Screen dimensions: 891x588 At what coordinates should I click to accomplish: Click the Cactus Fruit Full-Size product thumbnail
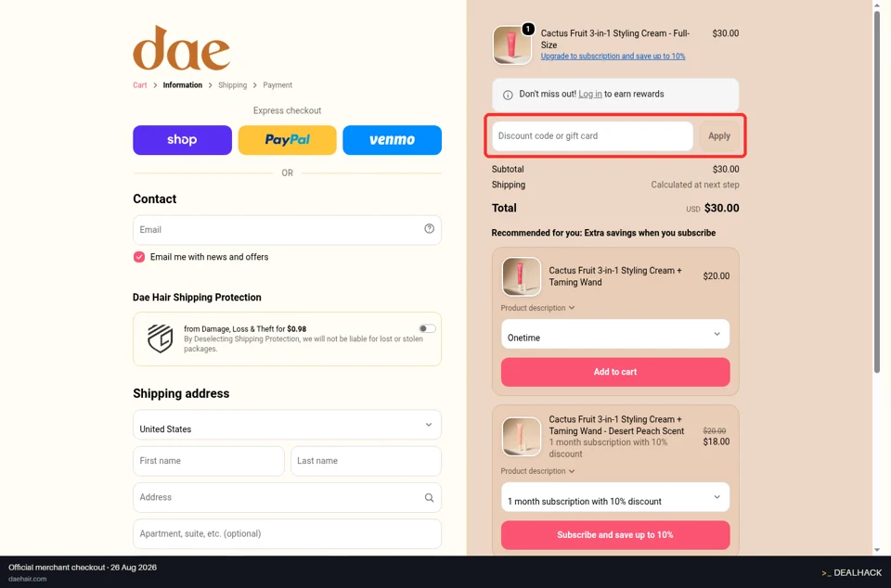coord(512,45)
